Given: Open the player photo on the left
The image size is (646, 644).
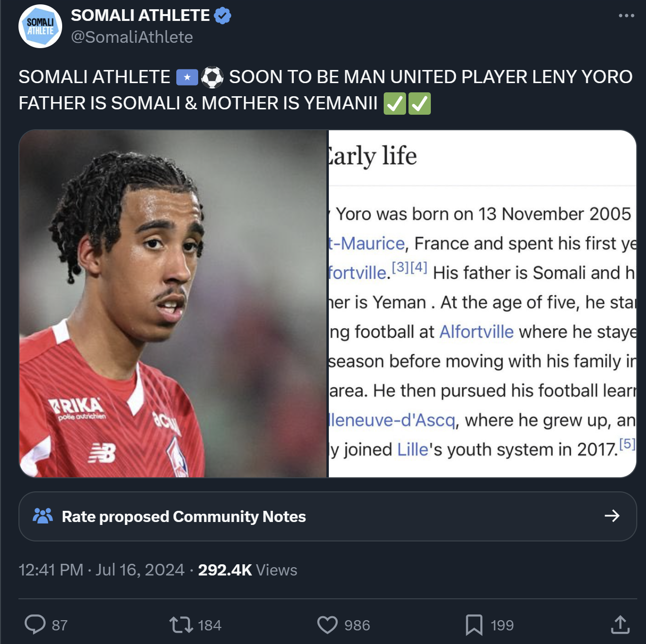Looking at the screenshot, I should pos(173,303).
